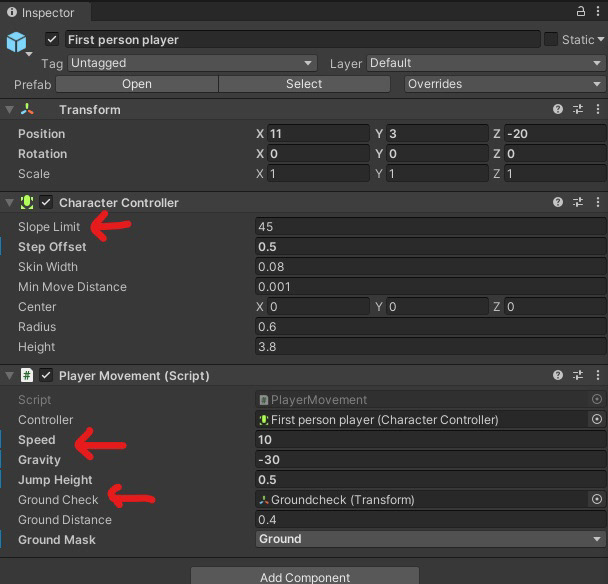Viewport: 608px width, 584px height.
Task: Open the Tag dropdown
Action: 192,63
